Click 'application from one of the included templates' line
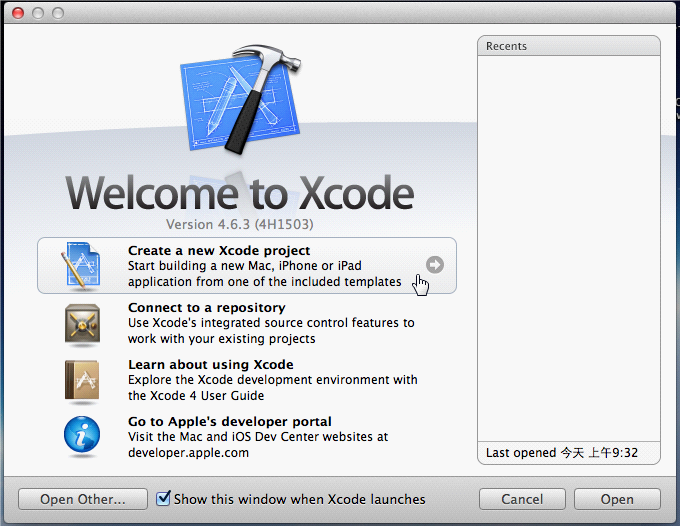The height and width of the screenshot is (528, 681). pyautogui.click(x=264, y=282)
